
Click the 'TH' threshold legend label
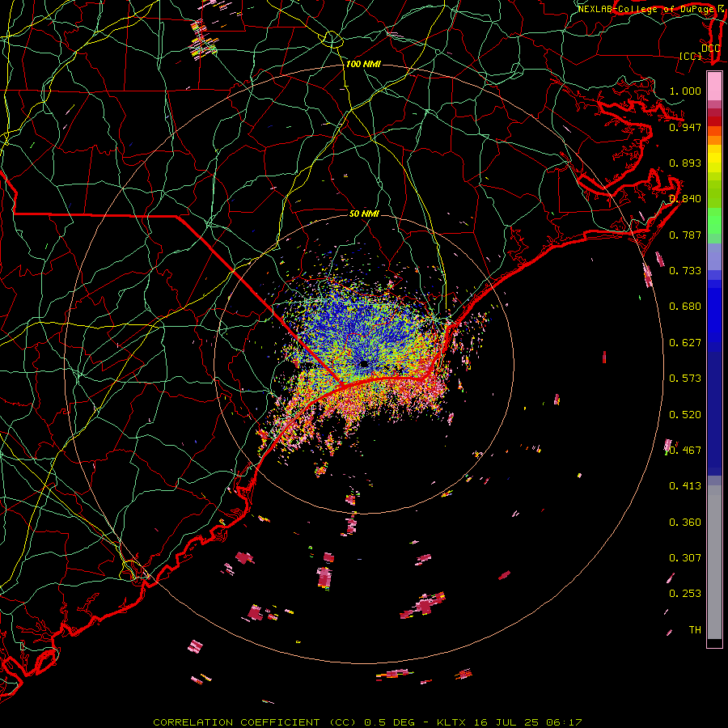[695, 630]
